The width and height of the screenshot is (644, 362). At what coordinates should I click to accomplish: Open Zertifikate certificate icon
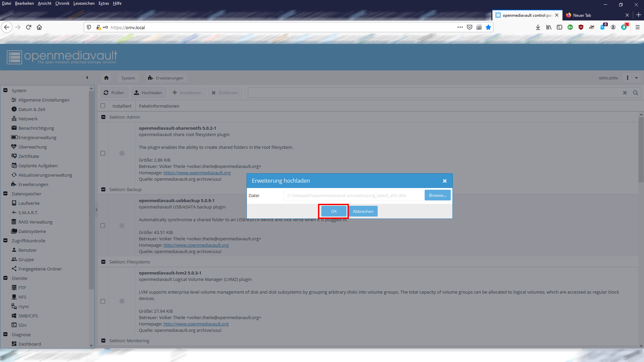(x=14, y=156)
